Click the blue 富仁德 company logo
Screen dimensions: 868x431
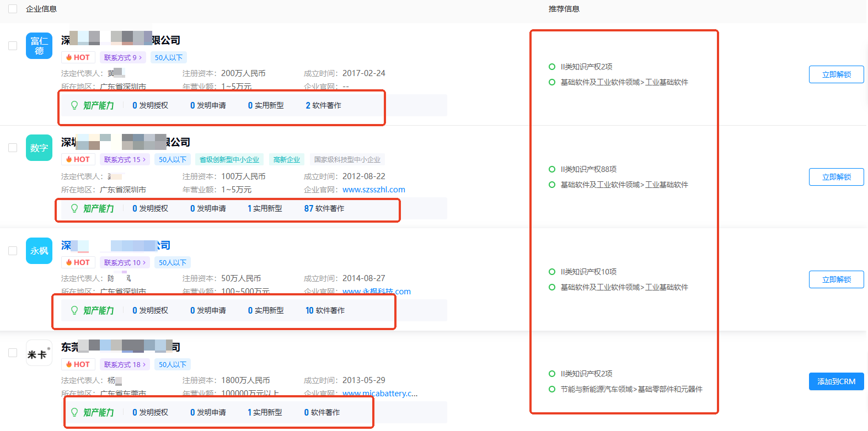coord(39,46)
